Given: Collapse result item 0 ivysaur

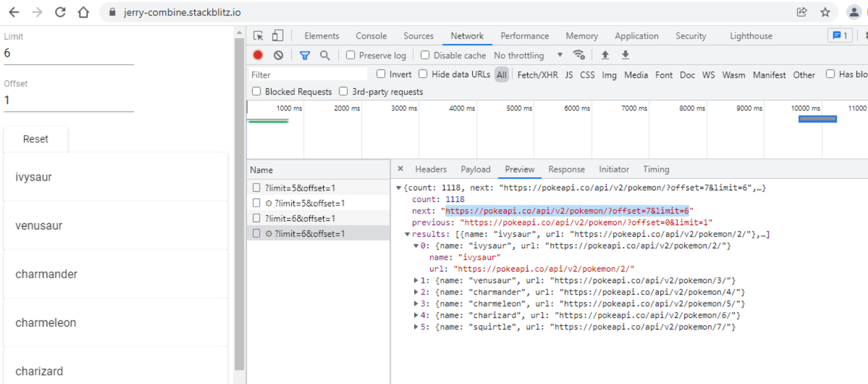Looking at the screenshot, I should [416, 246].
